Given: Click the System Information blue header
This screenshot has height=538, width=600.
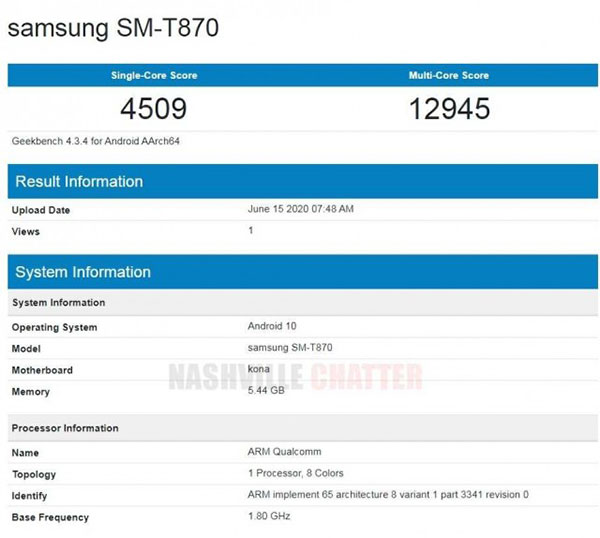Looking at the screenshot, I should 303,272.
